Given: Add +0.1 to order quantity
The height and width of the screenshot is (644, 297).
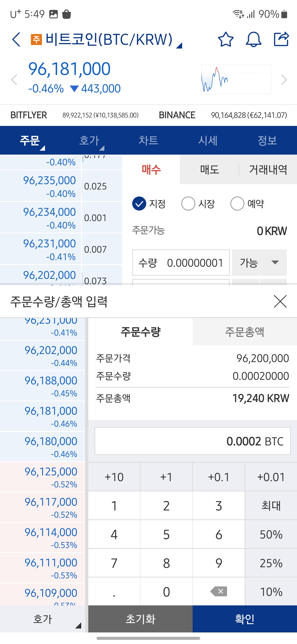Looking at the screenshot, I should (219, 477).
